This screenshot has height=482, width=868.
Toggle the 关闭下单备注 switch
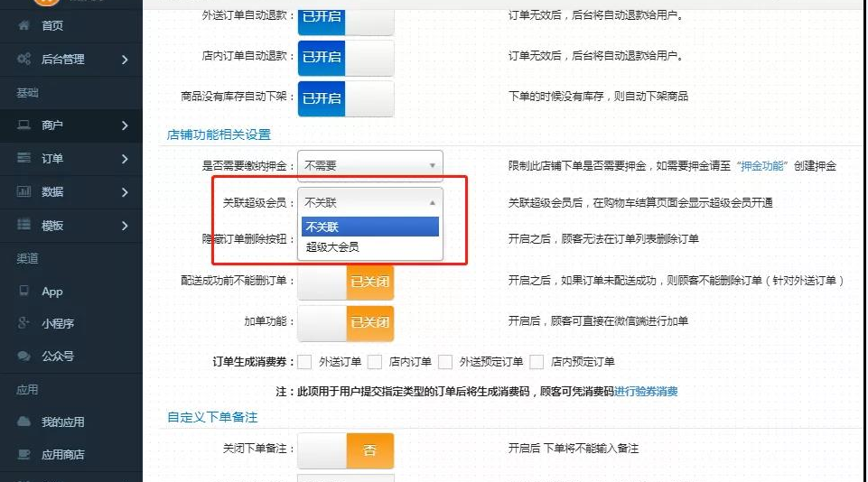[346, 450]
